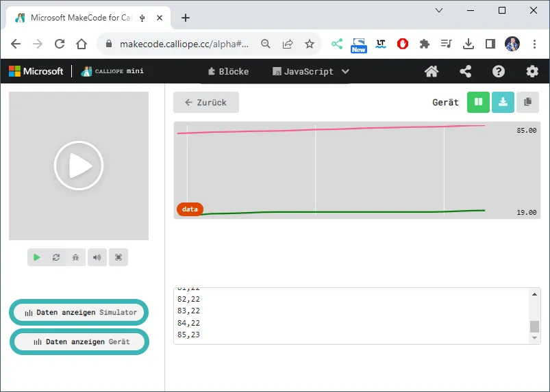This screenshot has width=550, height=392.
Task: Show data from the Simulator
Action: pyautogui.click(x=80, y=312)
